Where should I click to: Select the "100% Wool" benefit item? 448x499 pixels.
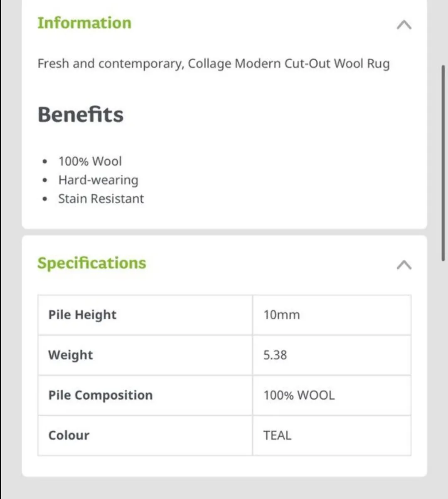pos(90,161)
